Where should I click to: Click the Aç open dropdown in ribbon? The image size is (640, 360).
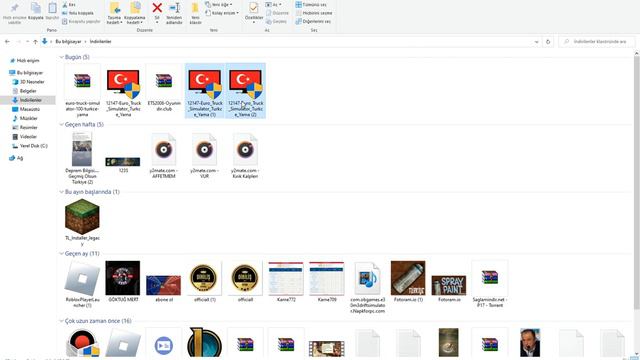(273, 4)
